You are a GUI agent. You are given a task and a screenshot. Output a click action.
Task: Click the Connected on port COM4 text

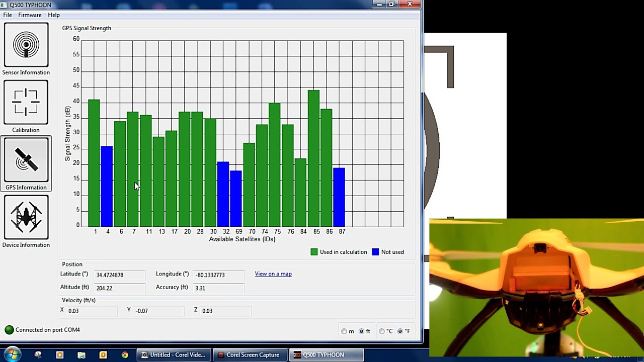click(48, 330)
